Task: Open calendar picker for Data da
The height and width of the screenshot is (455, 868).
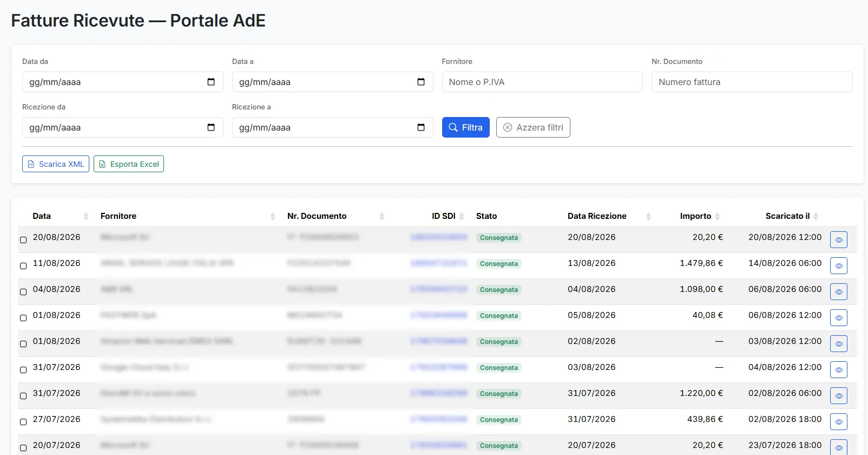Action: 211,82
